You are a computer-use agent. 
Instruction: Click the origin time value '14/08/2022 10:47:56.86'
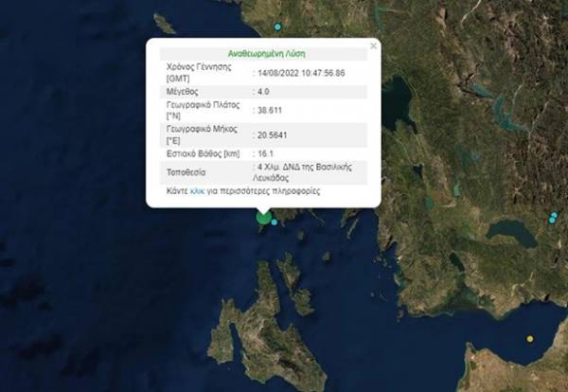301,73
